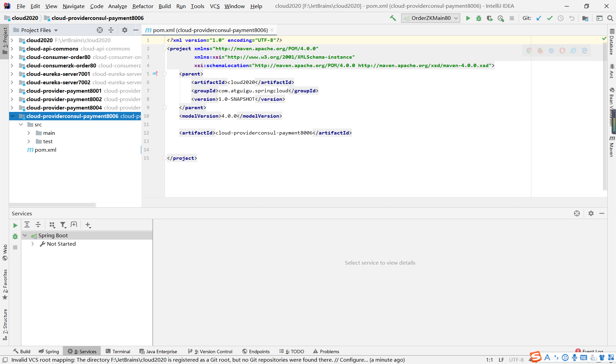This screenshot has height=364, width=616.
Task: Open the Refactor menu
Action: coord(143,6)
